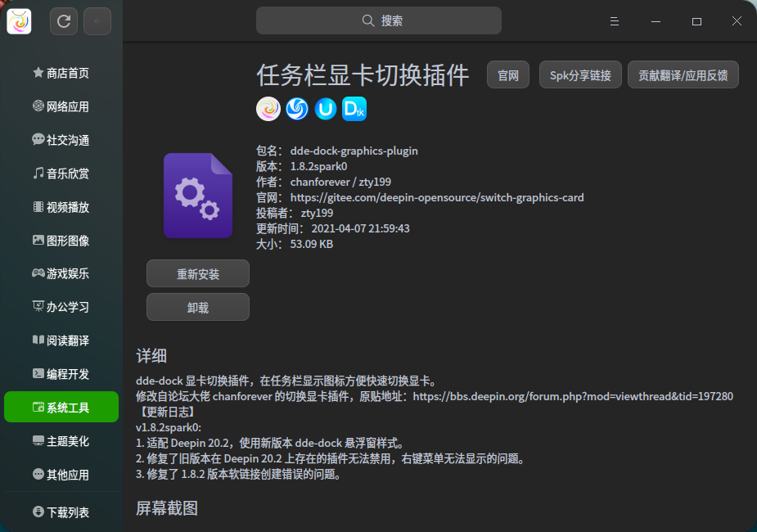Click the 贡献翻译/应用反馈 button

683,74
